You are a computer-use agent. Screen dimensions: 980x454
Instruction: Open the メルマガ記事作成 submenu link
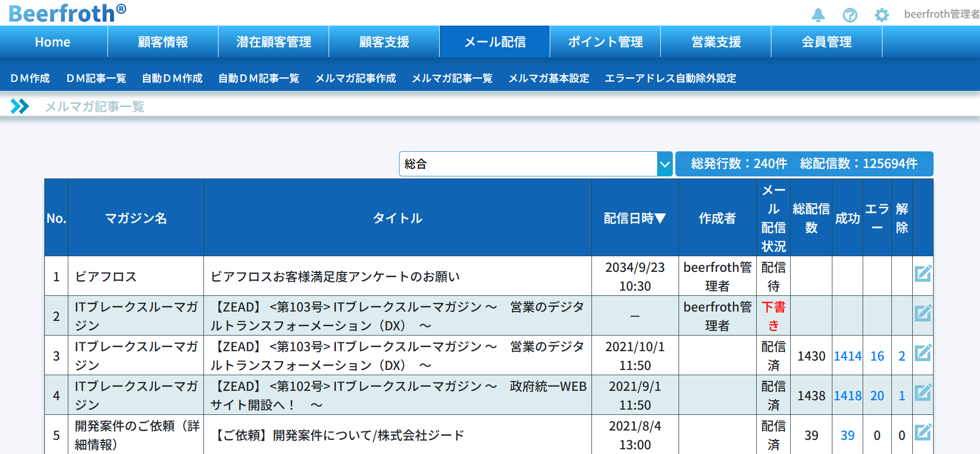tap(355, 78)
